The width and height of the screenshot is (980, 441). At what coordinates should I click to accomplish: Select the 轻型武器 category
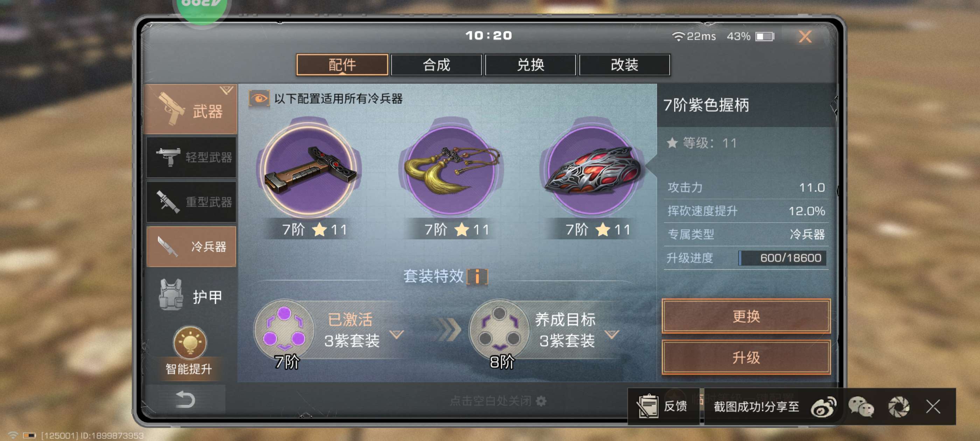coord(191,157)
